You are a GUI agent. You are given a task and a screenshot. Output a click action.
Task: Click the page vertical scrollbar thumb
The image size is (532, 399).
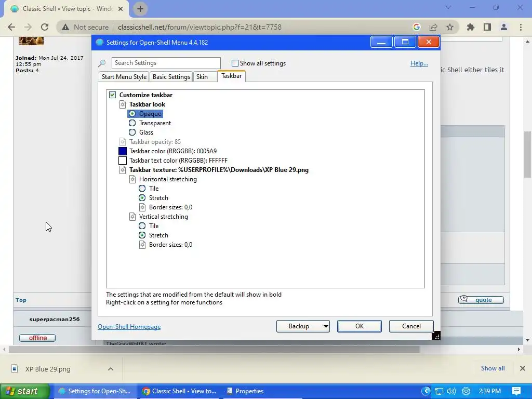pos(527,154)
